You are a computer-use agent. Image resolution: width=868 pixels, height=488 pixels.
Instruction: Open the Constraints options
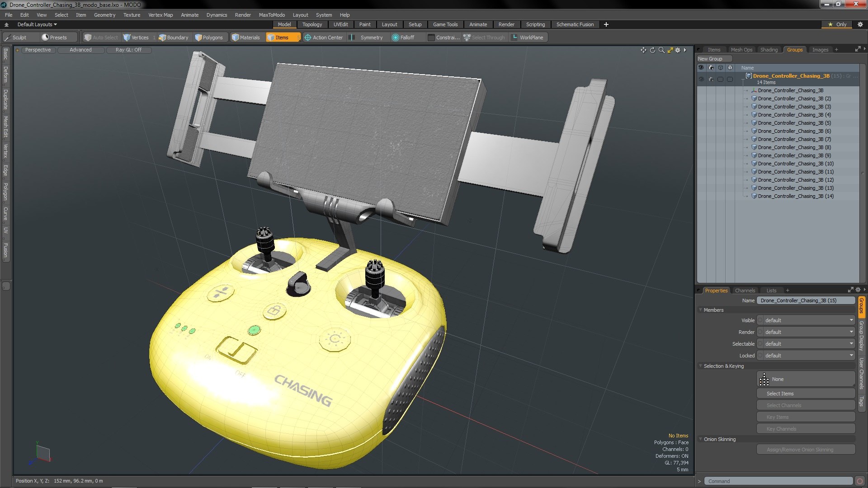pos(443,38)
